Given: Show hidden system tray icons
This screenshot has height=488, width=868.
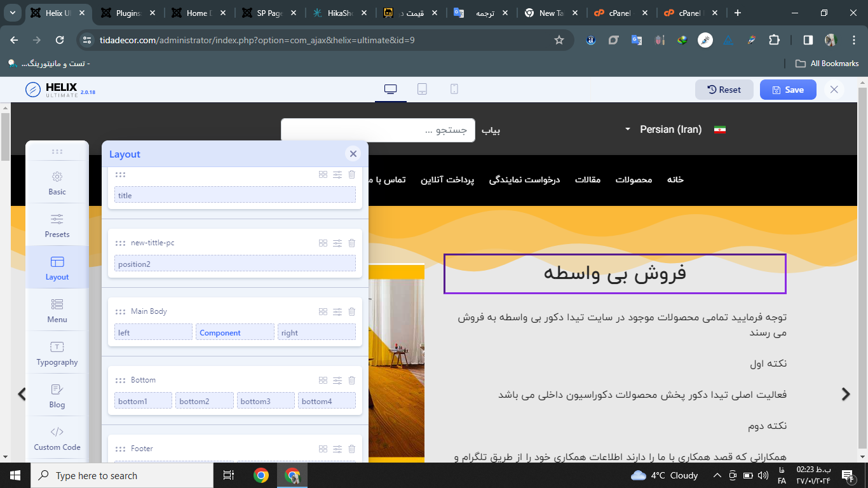Looking at the screenshot, I should (x=717, y=475).
